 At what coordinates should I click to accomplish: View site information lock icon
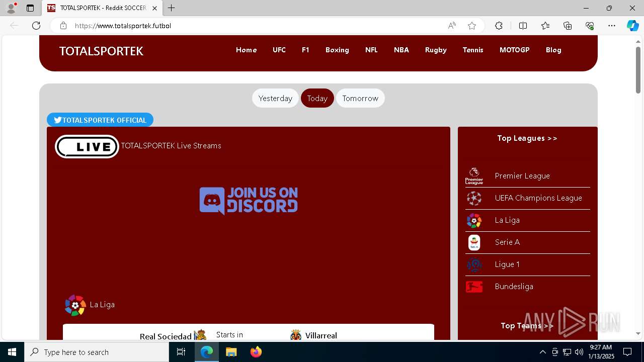click(63, 26)
